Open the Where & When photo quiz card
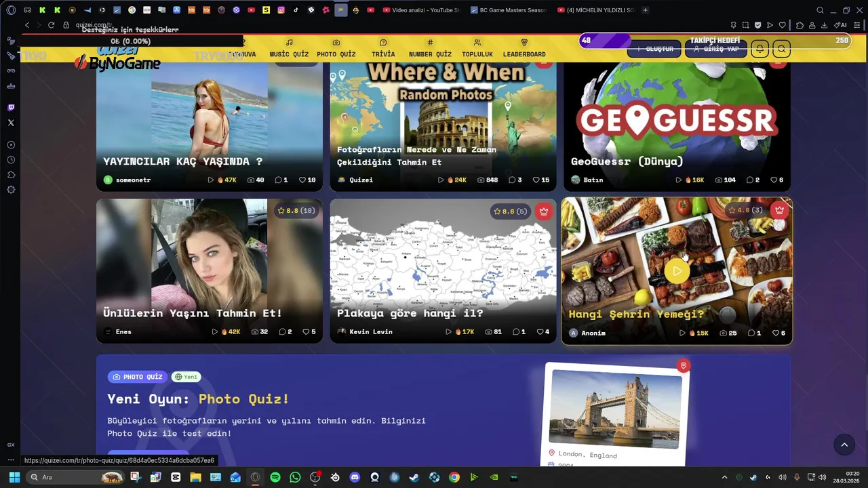This screenshot has width=868, height=488. pyautogui.click(x=443, y=127)
